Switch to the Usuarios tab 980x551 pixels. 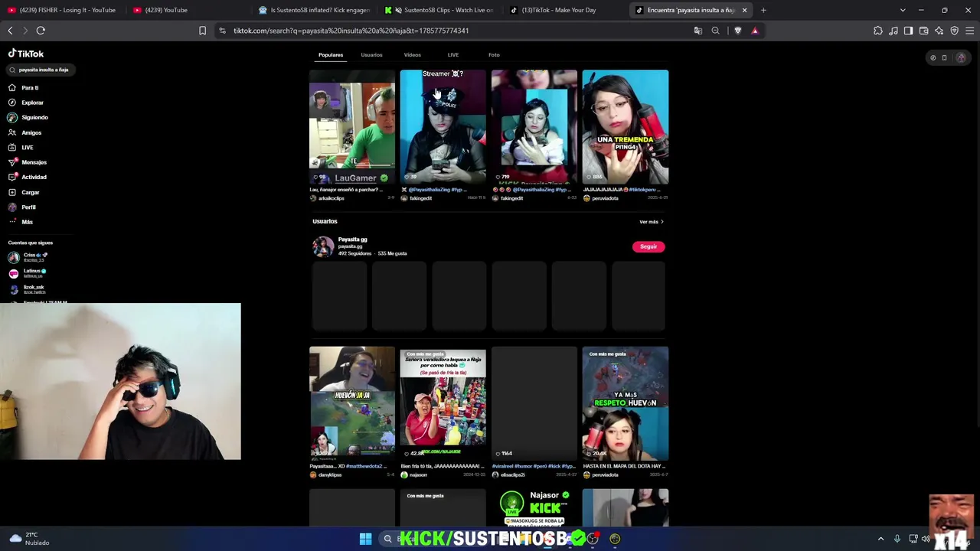point(371,55)
